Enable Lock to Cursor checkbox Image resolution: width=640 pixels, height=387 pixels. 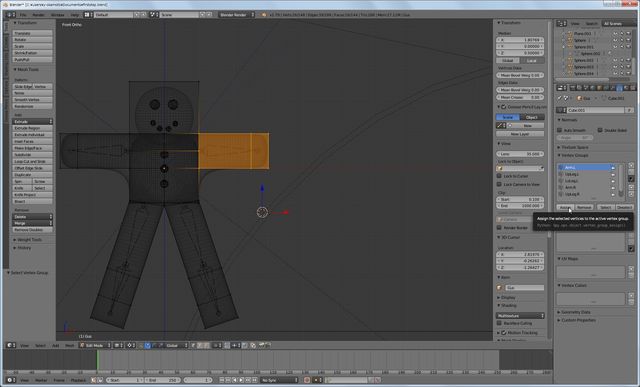[499, 176]
